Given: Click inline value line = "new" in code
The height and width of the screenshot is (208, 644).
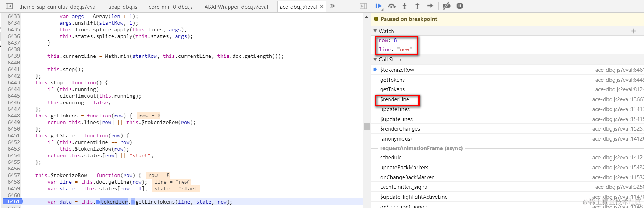Looking at the screenshot, I should (172, 182).
